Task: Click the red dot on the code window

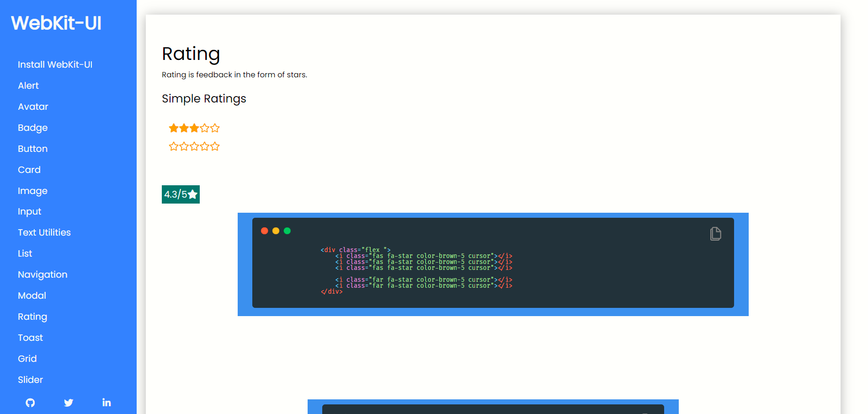Action: click(x=265, y=231)
